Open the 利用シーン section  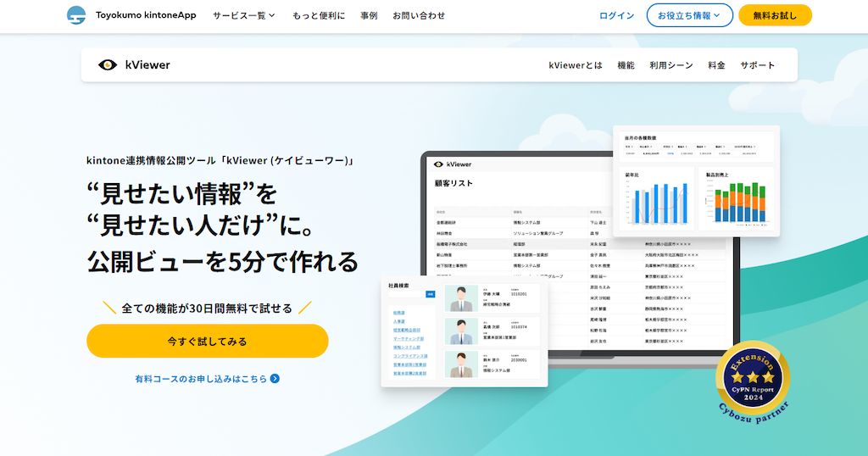(671, 65)
